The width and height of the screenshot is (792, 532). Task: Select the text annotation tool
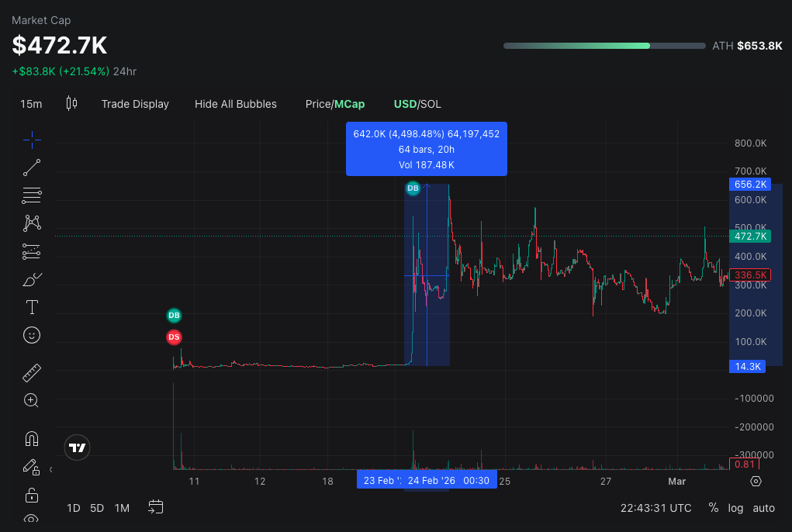click(32, 307)
